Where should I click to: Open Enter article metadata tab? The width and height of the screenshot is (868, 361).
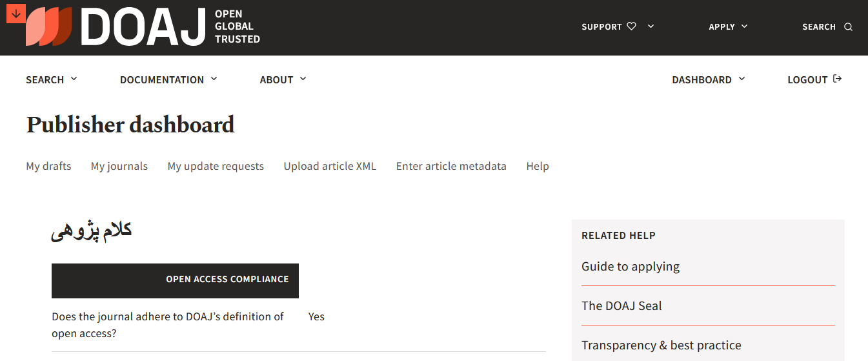(451, 166)
